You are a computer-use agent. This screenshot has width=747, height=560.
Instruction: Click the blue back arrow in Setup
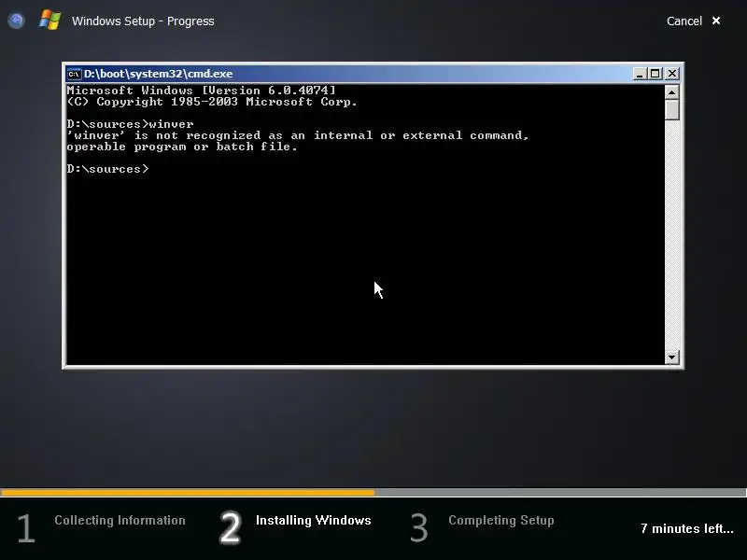(16, 21)
